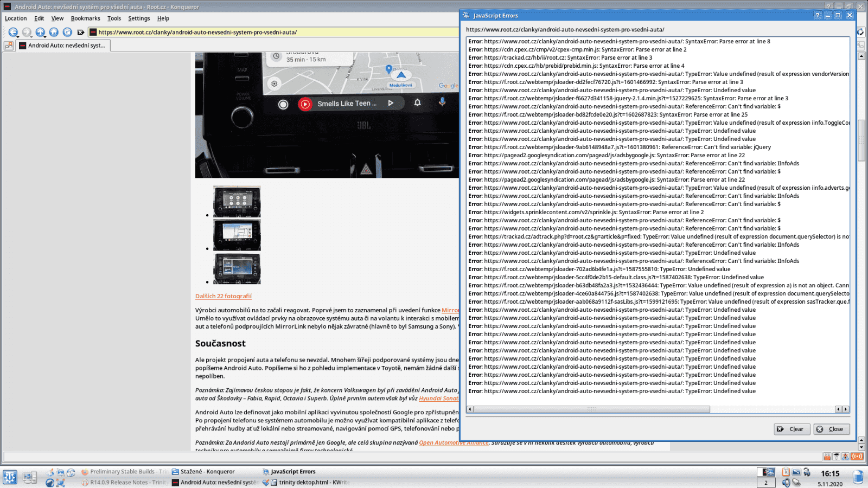Switch to 'Stažené - Konqueror' taskbar entry

click(x=208, y=472)
